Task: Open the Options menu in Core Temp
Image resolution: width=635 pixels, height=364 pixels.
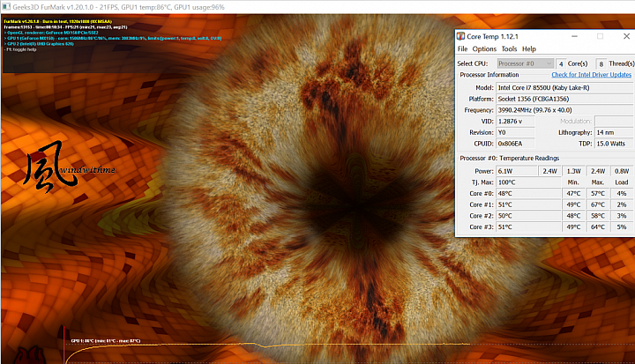Action: [x=484, y=49]
